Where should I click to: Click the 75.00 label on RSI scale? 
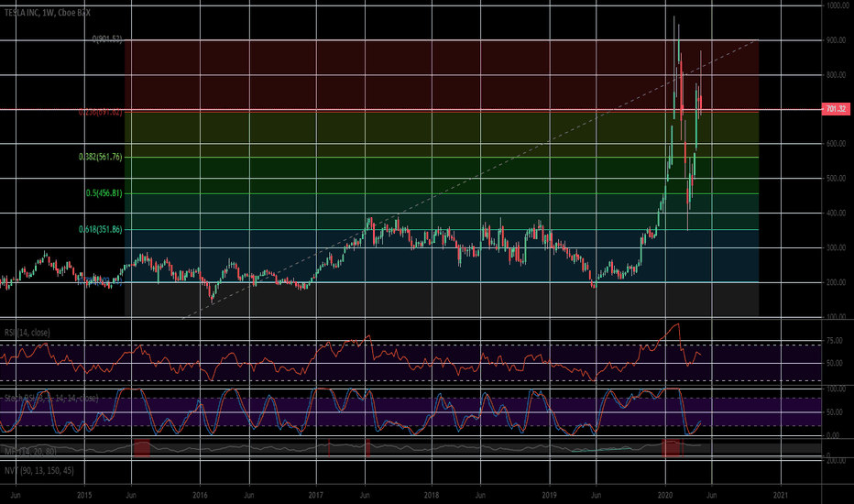(x=835, y=341)
